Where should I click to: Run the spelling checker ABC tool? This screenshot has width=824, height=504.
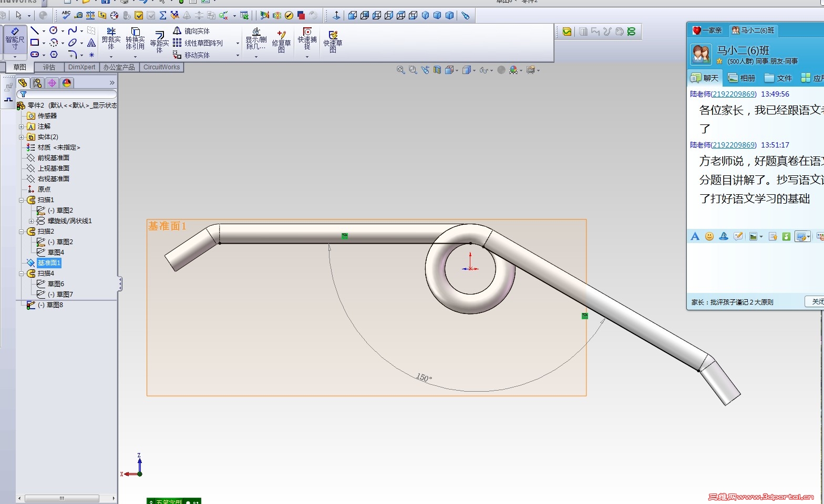(x=66, y=15)
